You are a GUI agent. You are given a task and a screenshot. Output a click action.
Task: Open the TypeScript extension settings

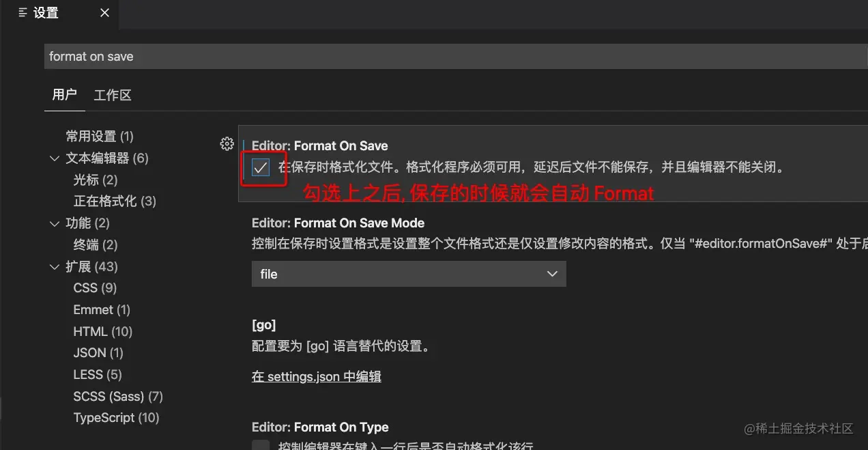click(x=116, y=418)
